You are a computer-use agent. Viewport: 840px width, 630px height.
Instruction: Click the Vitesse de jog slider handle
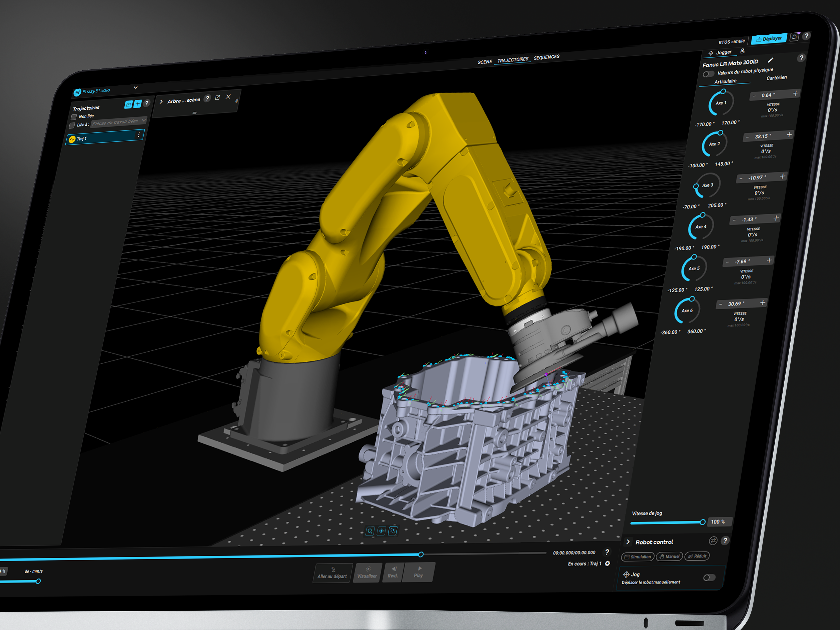pyautogui.click(x=703, y=522)
